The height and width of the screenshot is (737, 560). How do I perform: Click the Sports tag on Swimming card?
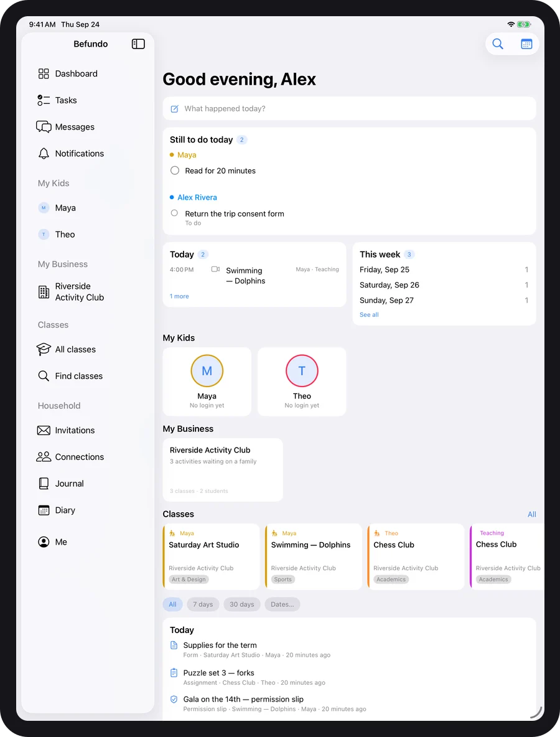tap(283, 580)
